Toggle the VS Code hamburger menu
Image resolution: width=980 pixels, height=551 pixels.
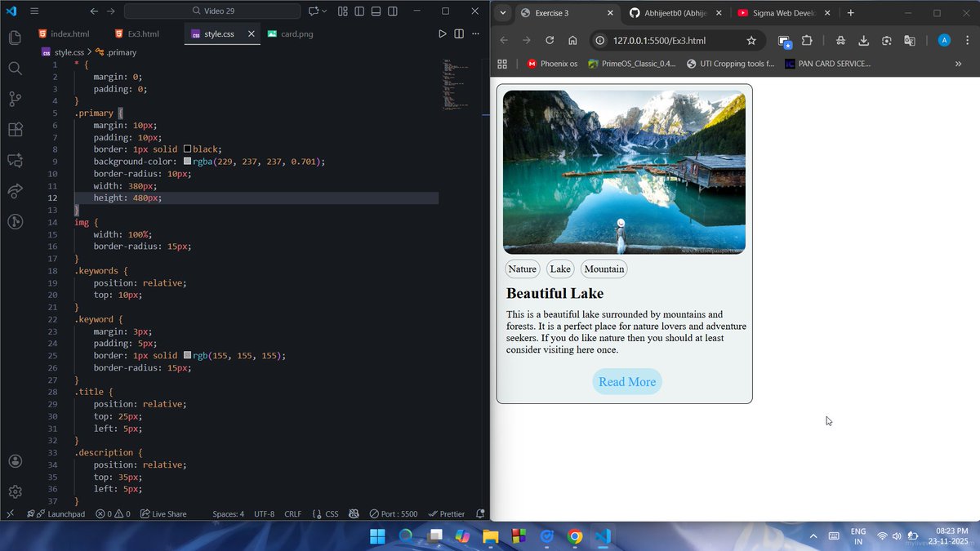coord(33,11)
